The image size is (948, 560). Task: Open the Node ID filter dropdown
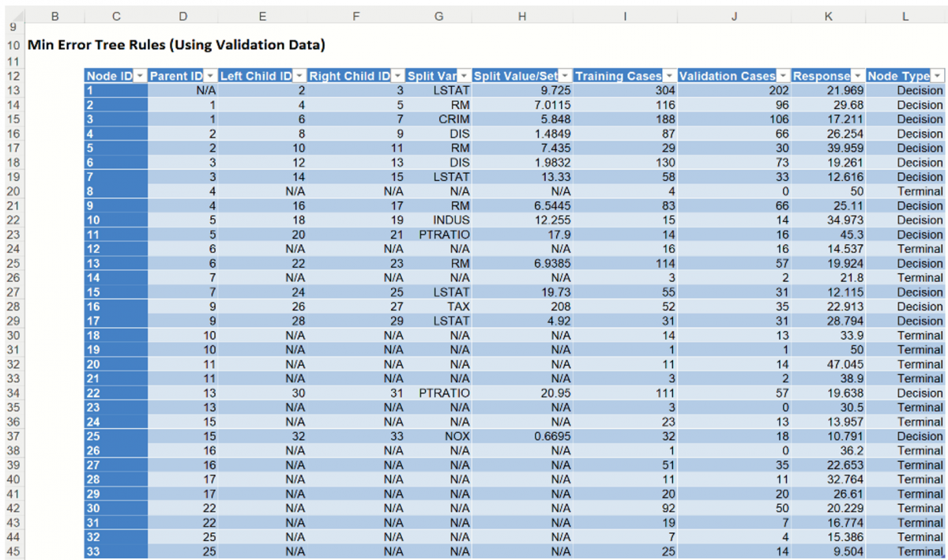140,76
